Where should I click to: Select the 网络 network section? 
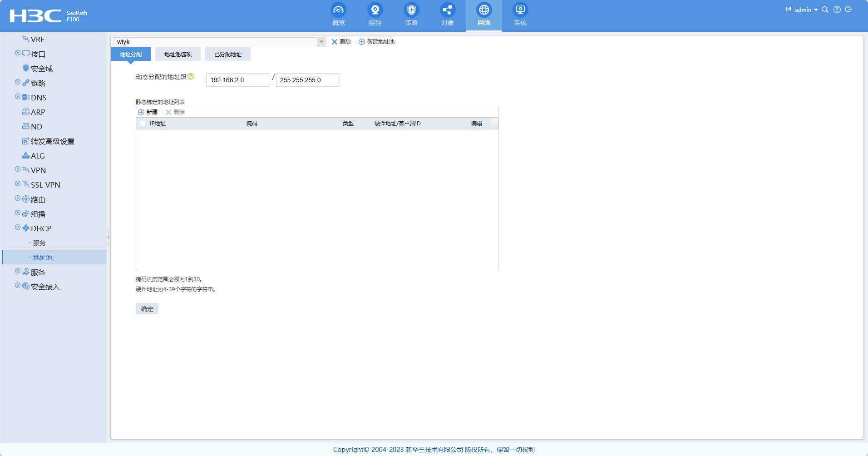click(x=484, y=15)
